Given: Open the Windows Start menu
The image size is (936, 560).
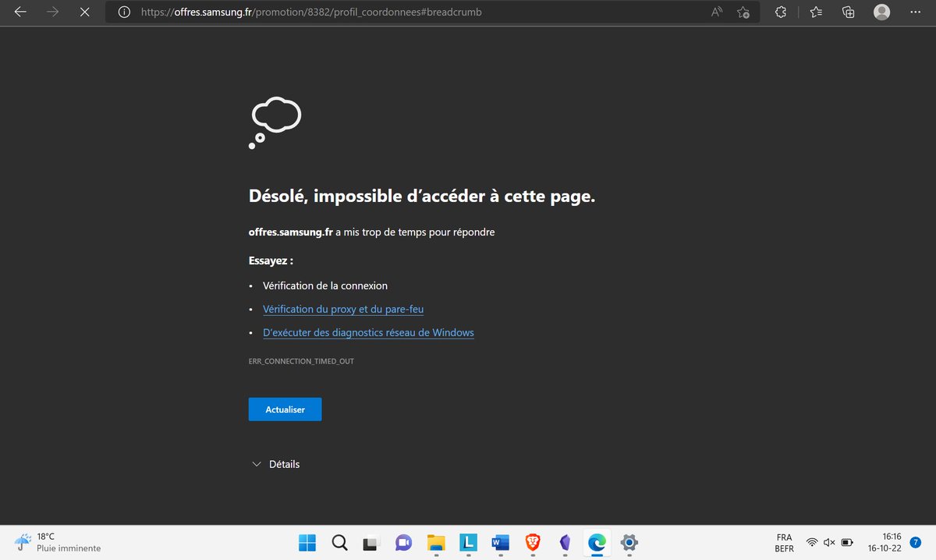Looking at the screenshot, I should pos(307,542).
